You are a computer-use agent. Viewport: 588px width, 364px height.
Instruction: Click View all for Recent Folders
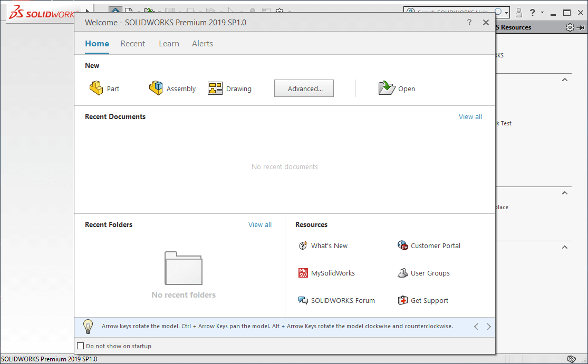point(260,225)
